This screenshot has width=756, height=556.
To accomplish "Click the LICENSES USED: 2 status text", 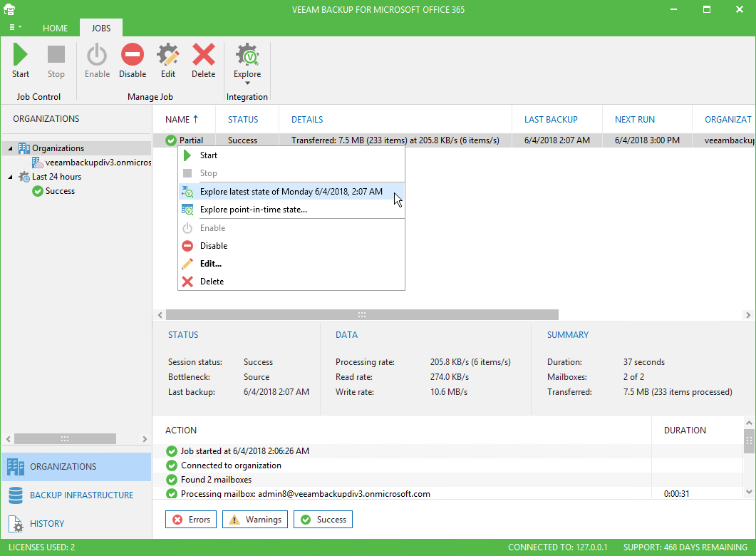I will (41, 547).
